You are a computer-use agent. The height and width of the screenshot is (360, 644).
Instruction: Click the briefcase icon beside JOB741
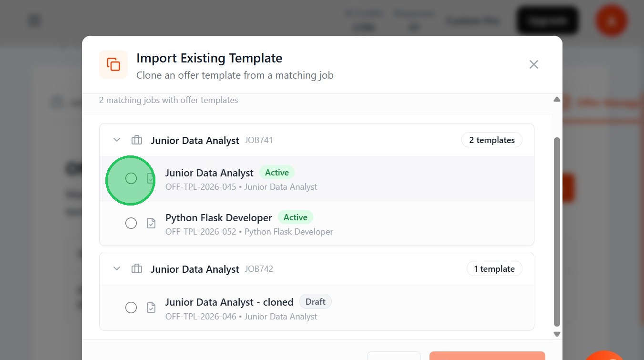[137, 140]
